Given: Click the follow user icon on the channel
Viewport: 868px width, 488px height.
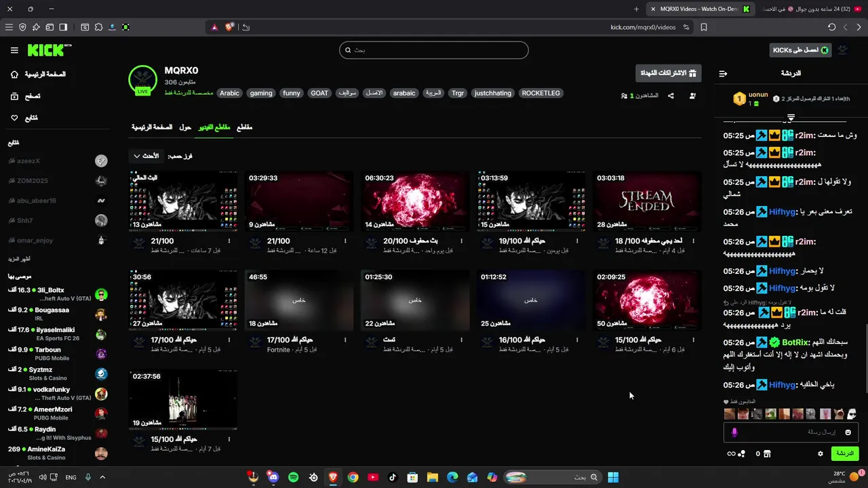Looking at the screenshot, I should [692, 96].
